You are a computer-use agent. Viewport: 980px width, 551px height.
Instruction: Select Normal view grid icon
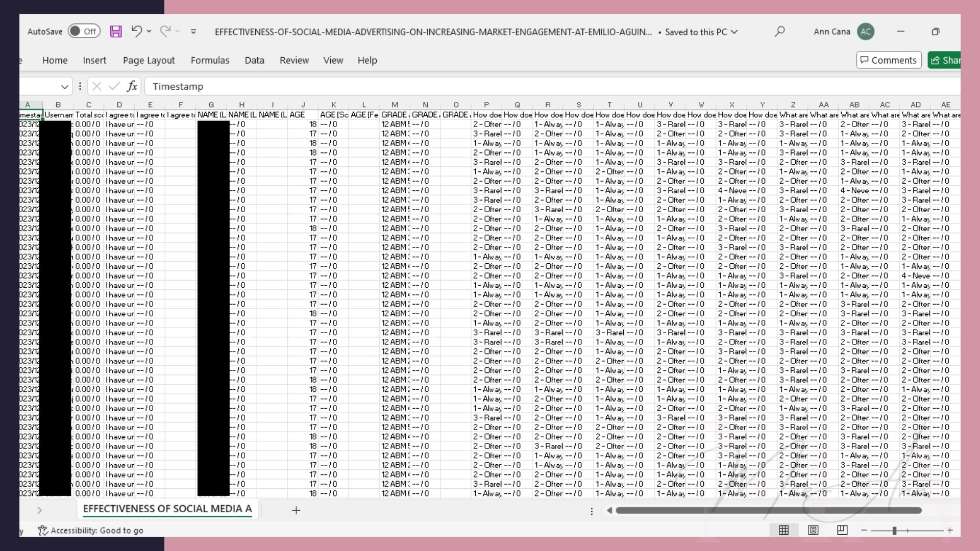tap(783, 530)
